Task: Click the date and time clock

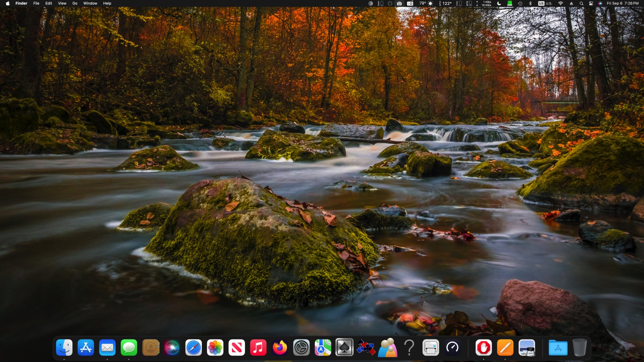Action: tap(622, 3)
